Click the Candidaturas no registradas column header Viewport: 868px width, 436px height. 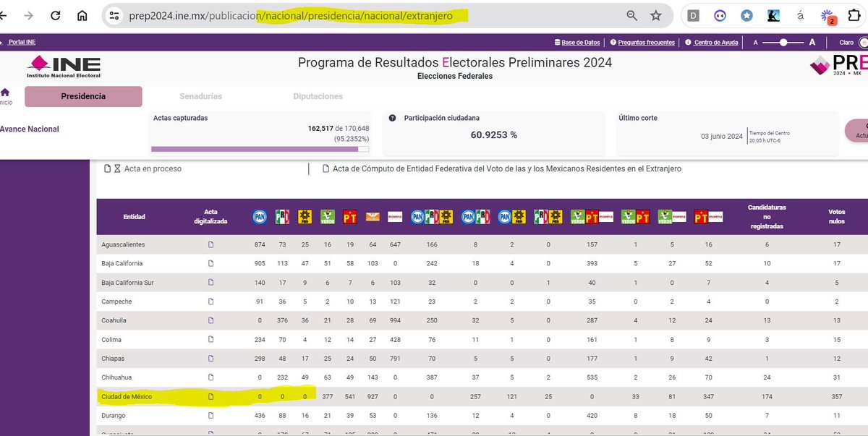point(767,216)
